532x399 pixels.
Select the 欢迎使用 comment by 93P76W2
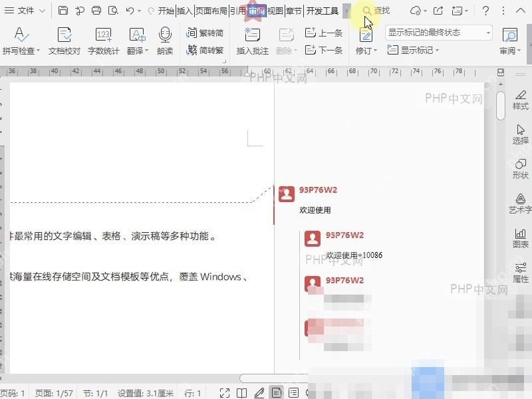(315, 210)
